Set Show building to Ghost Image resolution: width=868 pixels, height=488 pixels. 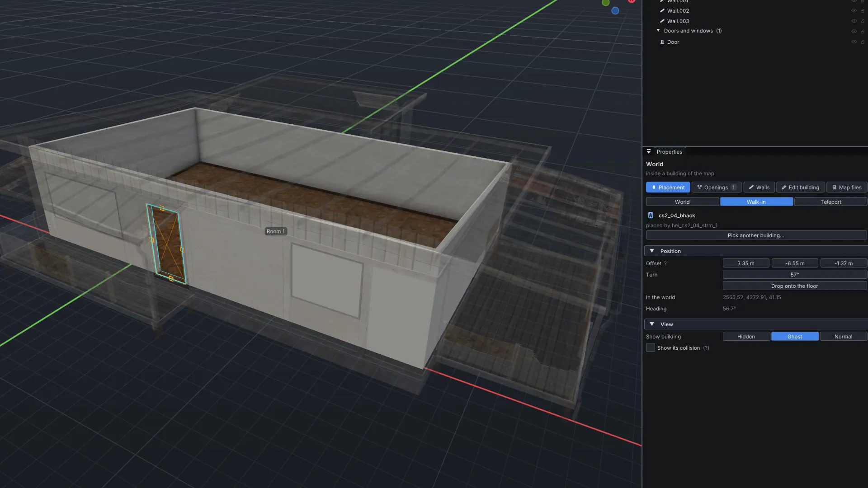[x=795, y=337]
